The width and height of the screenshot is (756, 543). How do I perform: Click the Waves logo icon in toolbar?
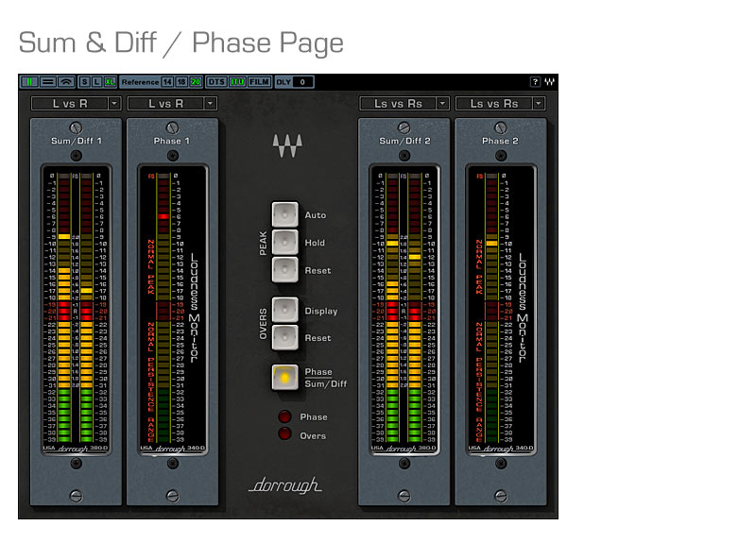pos(550,82)
